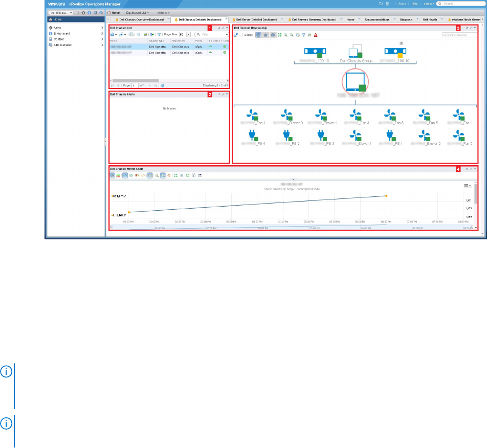This screenshot has width=487, height=448.
Task: Select the first Dell Chassis row in the list
Action: point(169,47)
